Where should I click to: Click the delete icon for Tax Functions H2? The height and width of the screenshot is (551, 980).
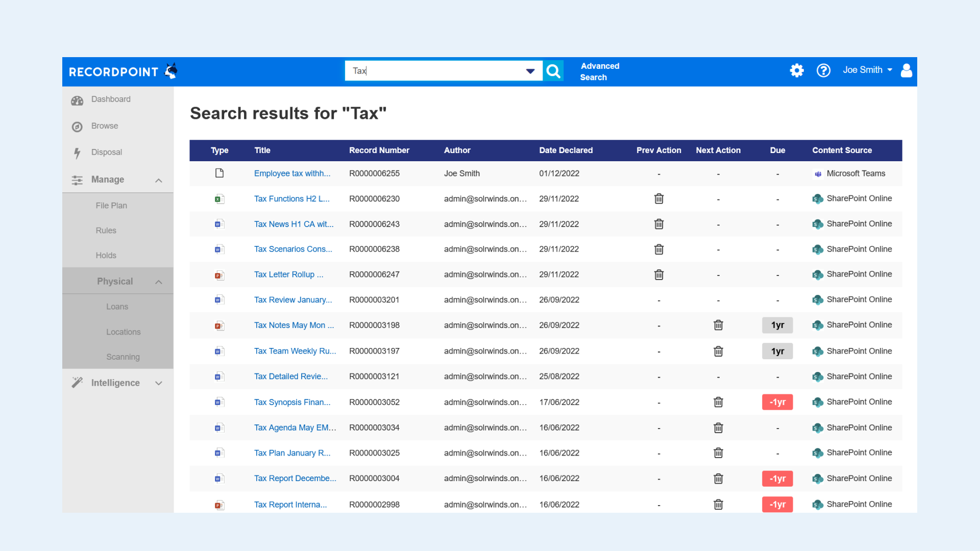coord(658,198)
